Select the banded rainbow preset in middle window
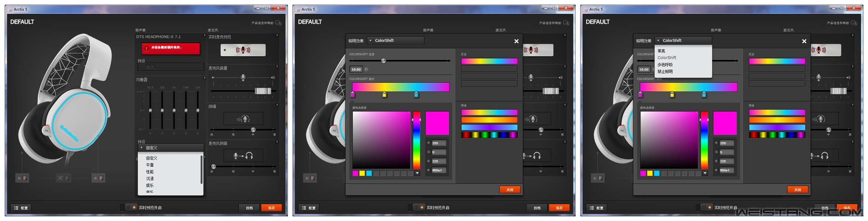The height and width of the screenshot is (221, 868). coord(489,135)
